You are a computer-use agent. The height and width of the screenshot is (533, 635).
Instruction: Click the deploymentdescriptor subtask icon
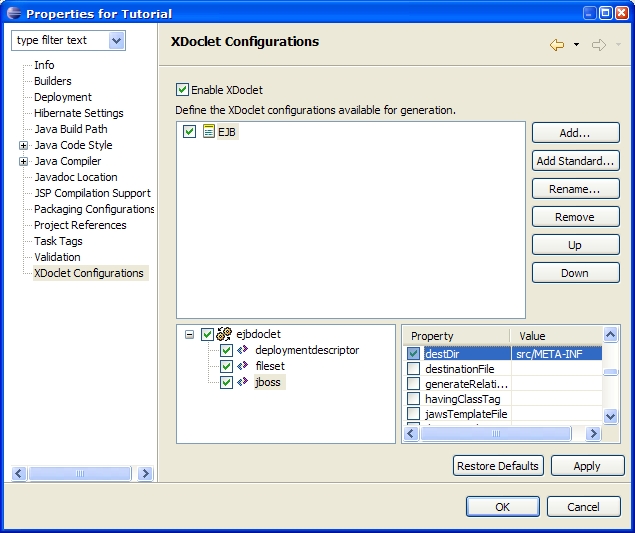coord(243,351)
